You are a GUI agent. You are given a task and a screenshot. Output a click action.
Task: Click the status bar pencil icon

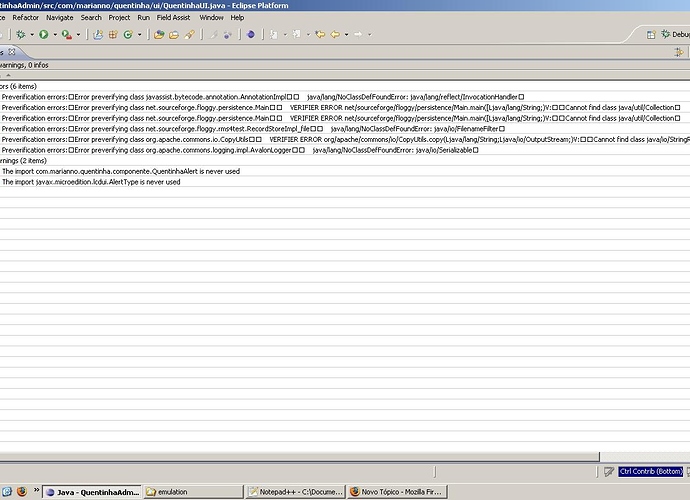pos(609,472)
